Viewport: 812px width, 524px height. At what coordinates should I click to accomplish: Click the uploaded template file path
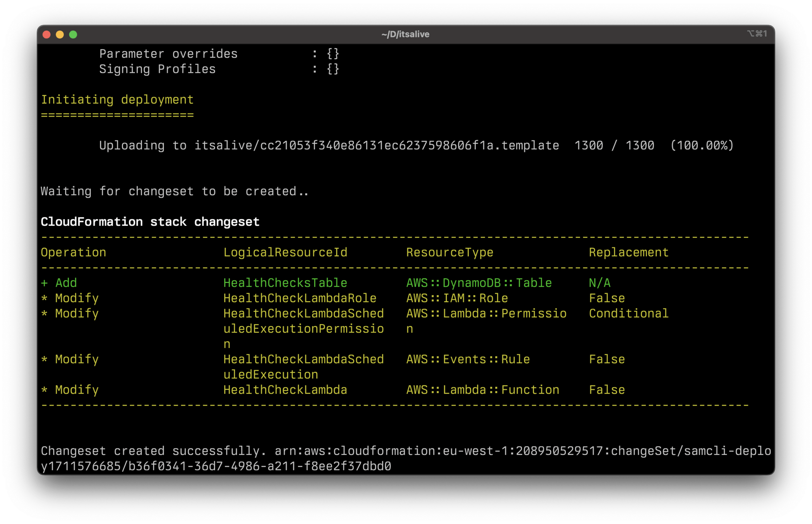tap(376, 146)
